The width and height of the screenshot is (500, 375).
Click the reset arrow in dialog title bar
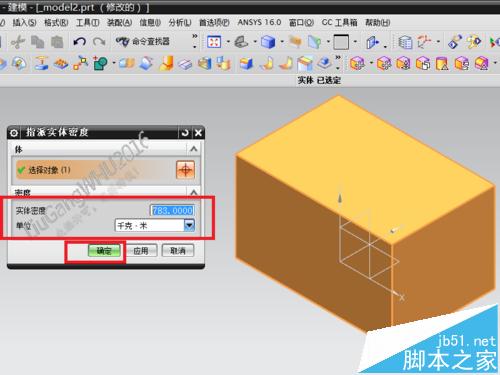coord(185,133)
